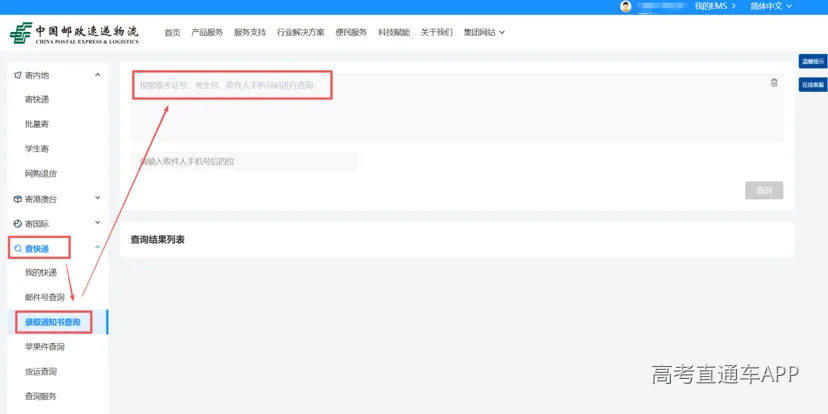Click the 查询结果列表 heading
The width and height of the screenshot is (828, 414).
157,240
